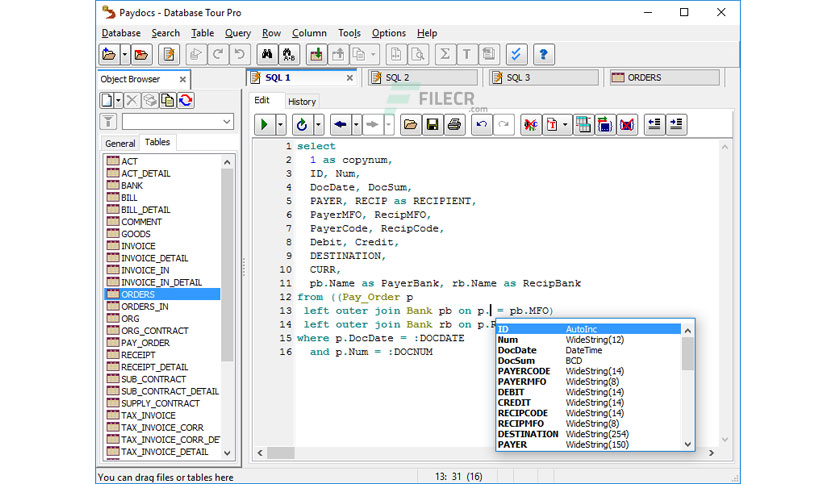Image resolution: width=836 pixels, height=484 pixels.
Task: Click the crossed-out braces icon
Action: pos(627,125)
